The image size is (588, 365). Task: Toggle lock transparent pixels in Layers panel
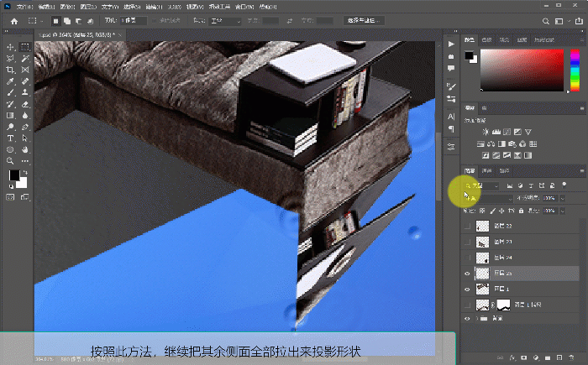(482, 211)
